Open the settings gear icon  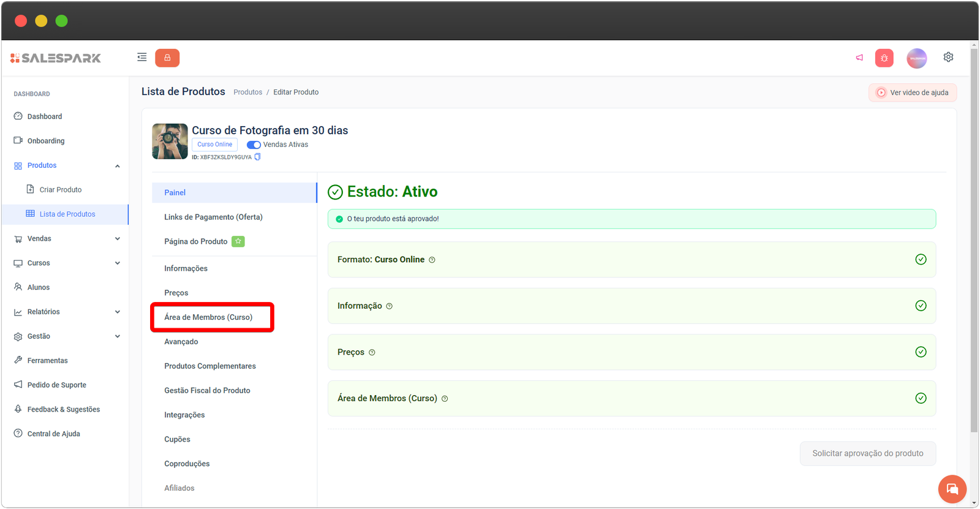click(x=948, y=57)
